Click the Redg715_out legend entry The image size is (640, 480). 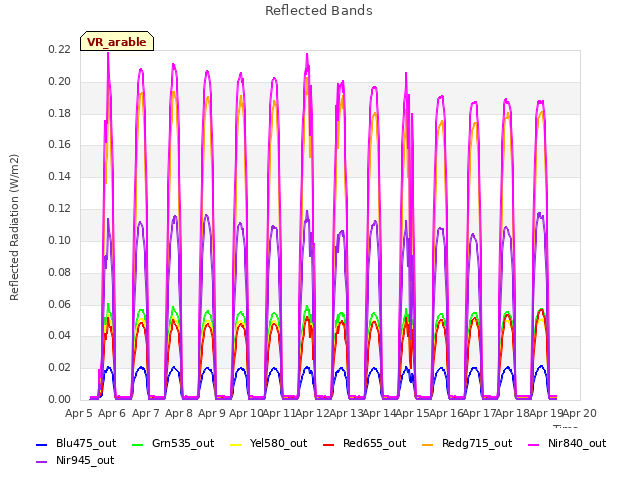[467, 443]
